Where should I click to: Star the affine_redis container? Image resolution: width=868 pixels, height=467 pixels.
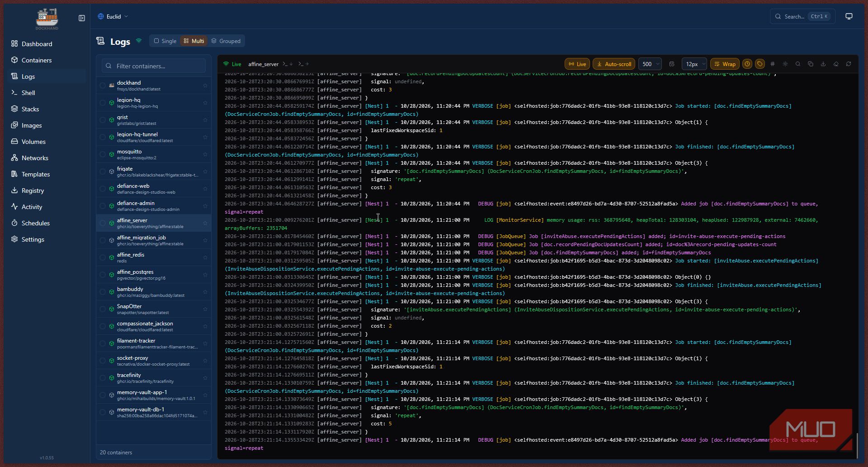tap(205, 257)
